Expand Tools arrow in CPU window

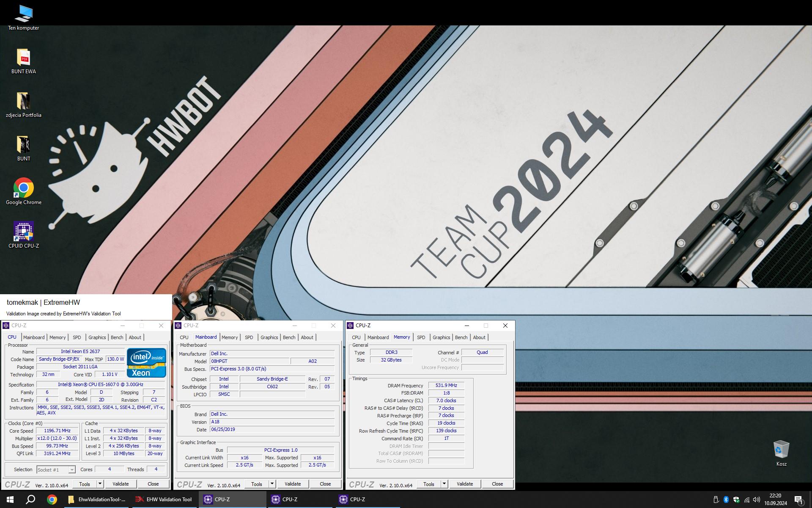(100, 484)
